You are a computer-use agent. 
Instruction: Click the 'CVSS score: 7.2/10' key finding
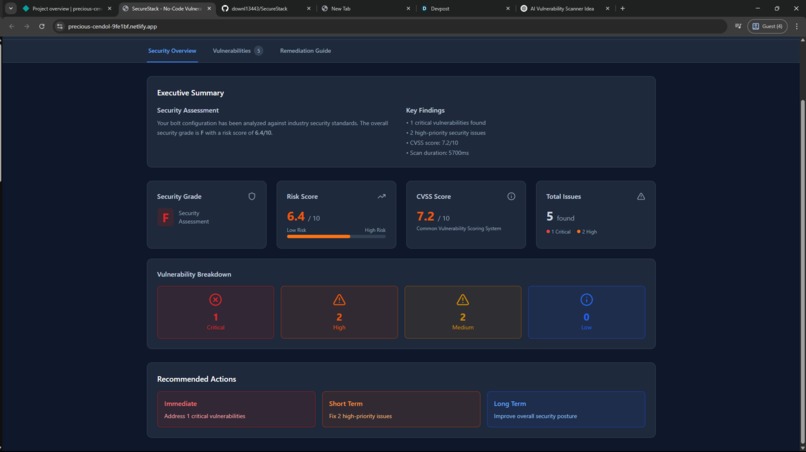click(x=432, y=143)
